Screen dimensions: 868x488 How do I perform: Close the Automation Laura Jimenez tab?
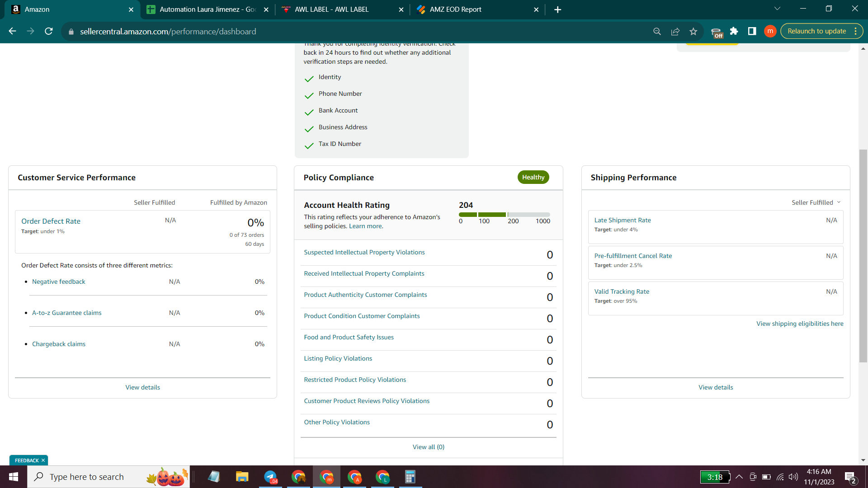point(266,9)
